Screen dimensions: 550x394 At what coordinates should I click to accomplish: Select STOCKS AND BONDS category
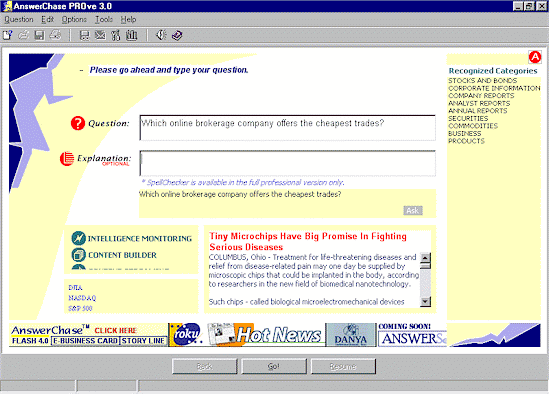(482, 81)
